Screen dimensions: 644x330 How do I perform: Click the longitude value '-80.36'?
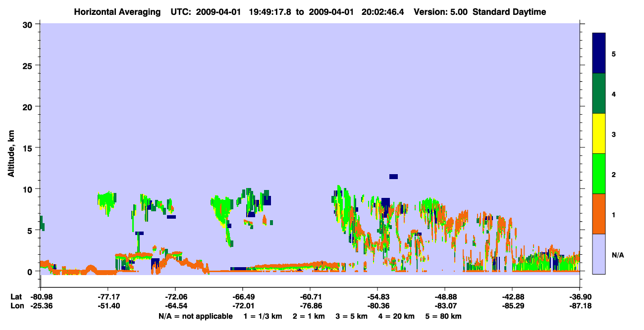[377, 306]
